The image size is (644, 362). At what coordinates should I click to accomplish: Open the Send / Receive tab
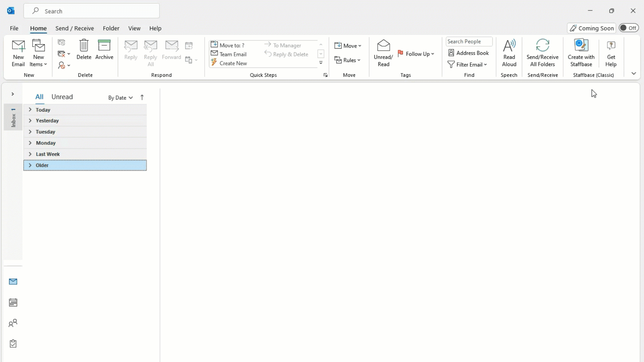(x=74, y=28)
